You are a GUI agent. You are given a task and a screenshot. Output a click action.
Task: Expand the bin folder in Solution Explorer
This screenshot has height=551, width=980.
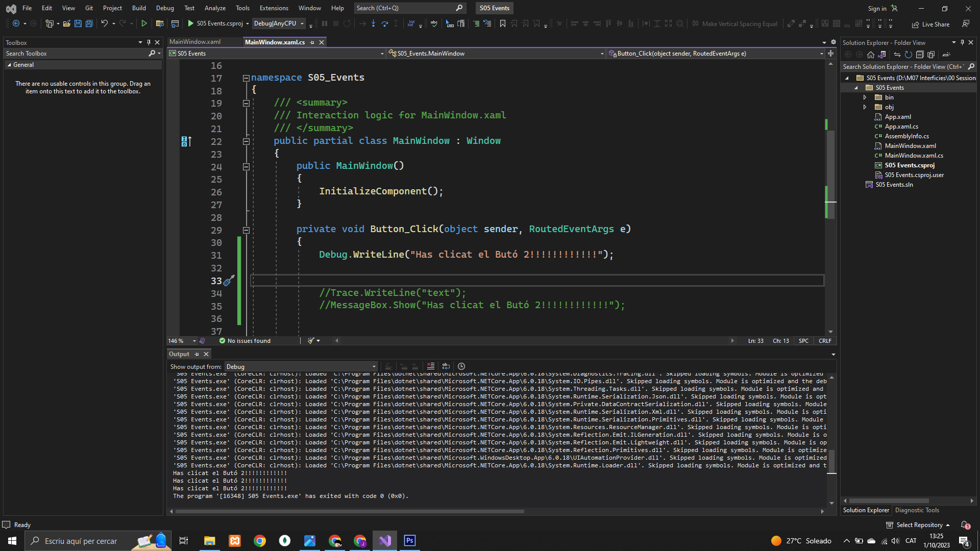[865, 97]
